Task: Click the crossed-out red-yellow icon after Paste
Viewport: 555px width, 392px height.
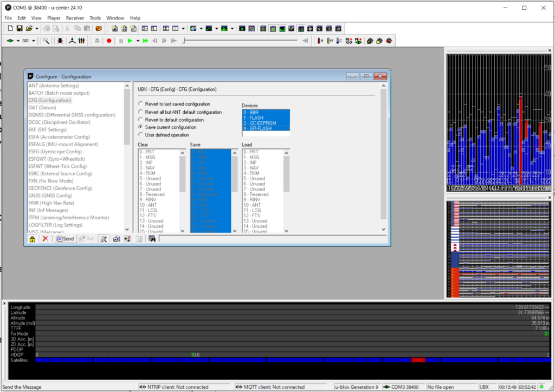Action: pyautogui.click(x=99, y=29)
